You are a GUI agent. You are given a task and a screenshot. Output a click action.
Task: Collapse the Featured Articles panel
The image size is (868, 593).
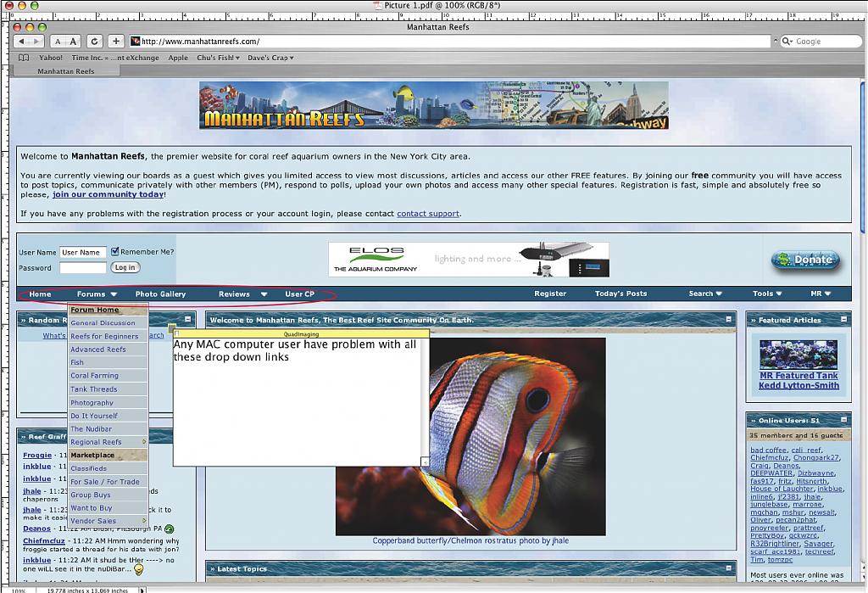click(x=844, y=320)
